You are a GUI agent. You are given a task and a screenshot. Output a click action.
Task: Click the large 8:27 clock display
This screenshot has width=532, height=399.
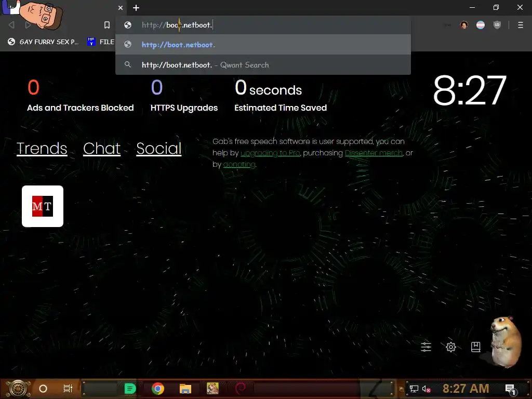point(470,90)
